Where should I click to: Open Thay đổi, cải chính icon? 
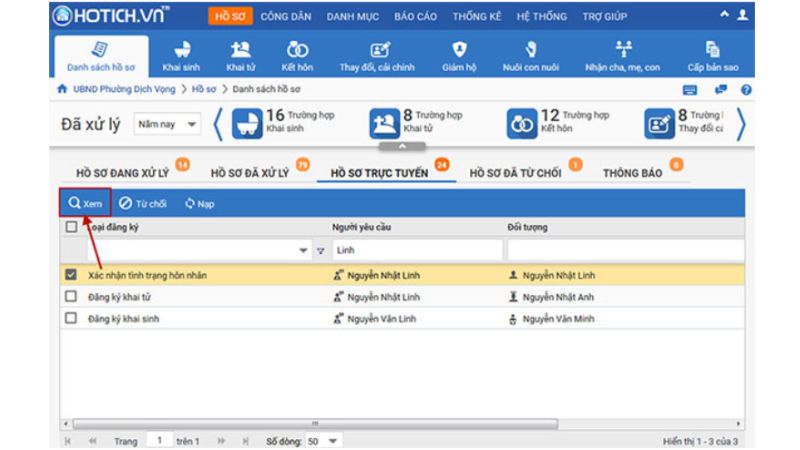tap(377, 57)
